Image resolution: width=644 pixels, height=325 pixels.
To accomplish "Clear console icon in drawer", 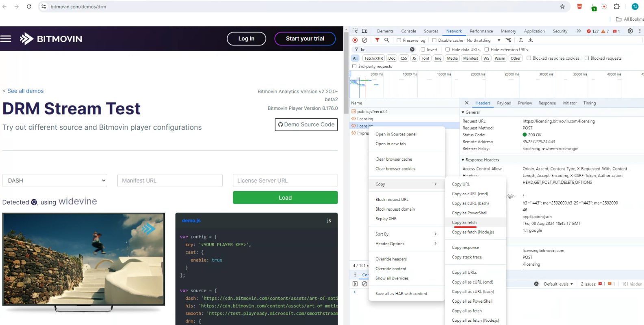I will (364, 284).
